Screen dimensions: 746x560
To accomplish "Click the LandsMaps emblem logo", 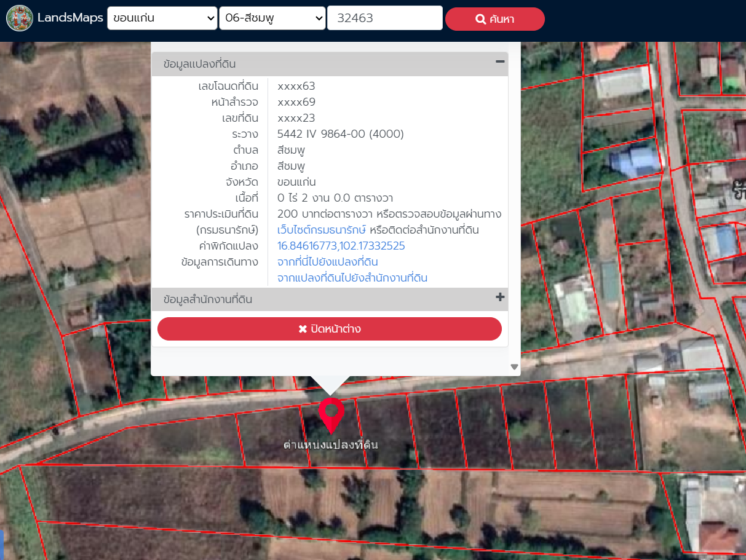I will coord(20,18).
